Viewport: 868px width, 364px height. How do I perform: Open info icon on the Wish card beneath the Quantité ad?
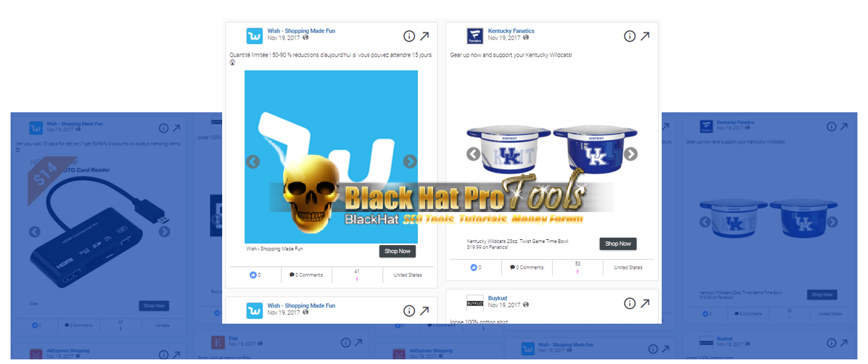[x=409, y=310]
